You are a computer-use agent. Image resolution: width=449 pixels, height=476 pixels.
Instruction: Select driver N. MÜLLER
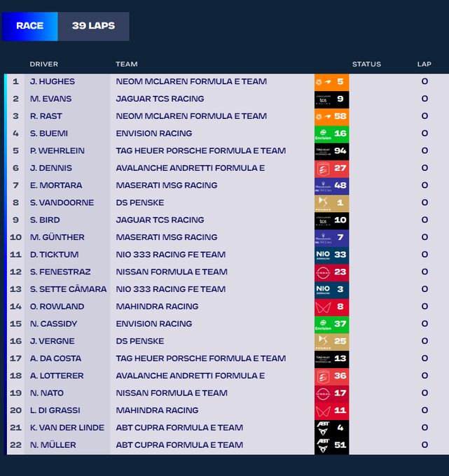coord(53,444)
